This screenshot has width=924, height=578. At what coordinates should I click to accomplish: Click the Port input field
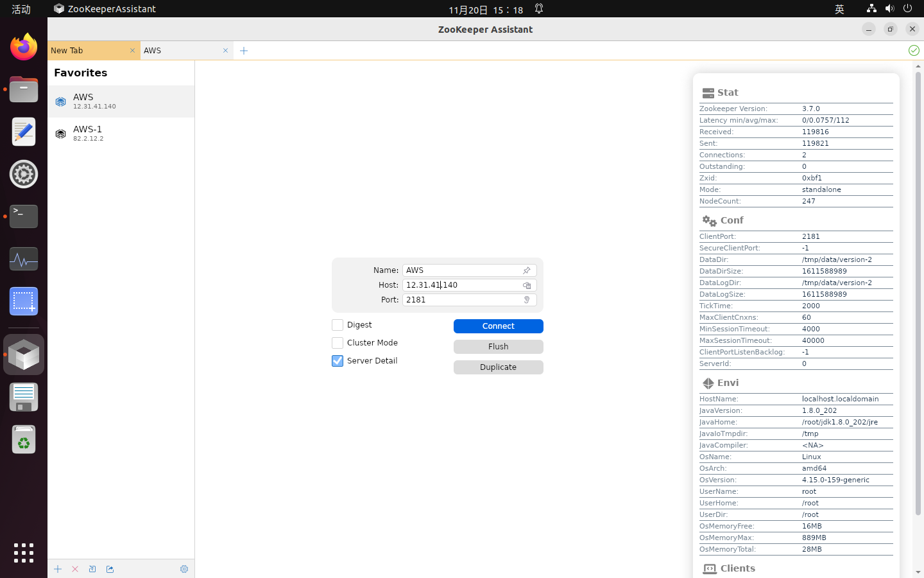(x=470, y=300)
